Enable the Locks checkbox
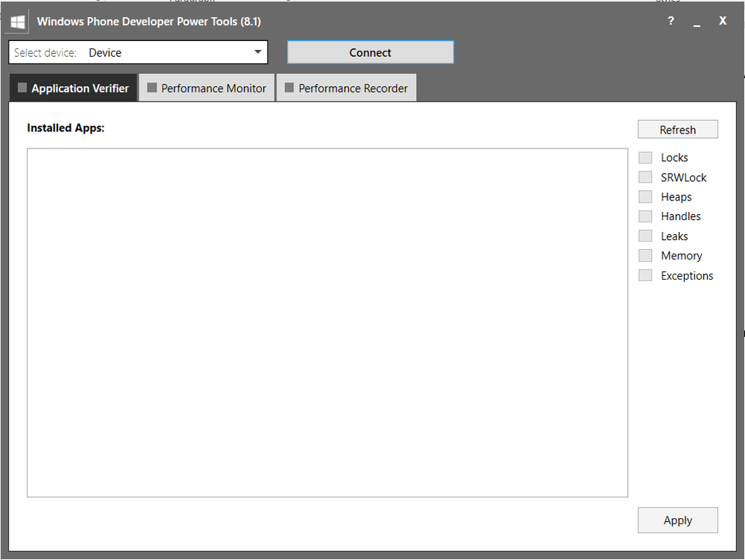 pos(645,157)
